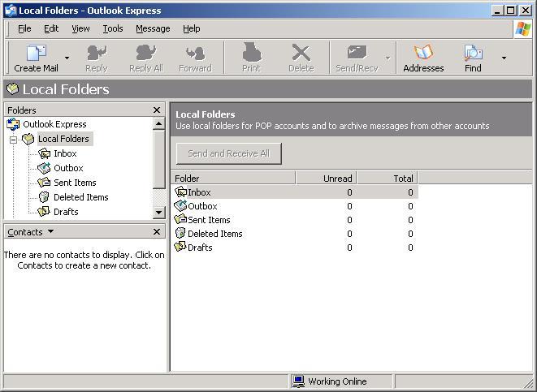Click the Outbox icon in the folder list

180,206
